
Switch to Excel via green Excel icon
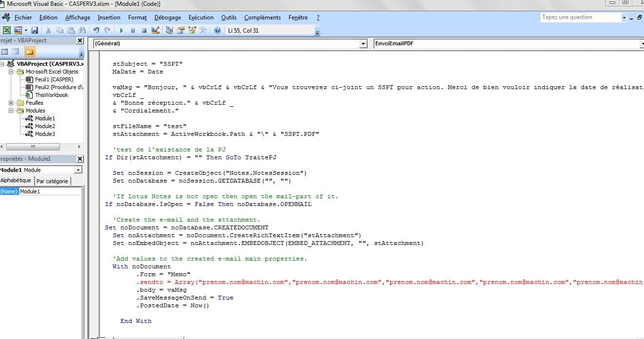pyautogui.click(x=7, y=30)
